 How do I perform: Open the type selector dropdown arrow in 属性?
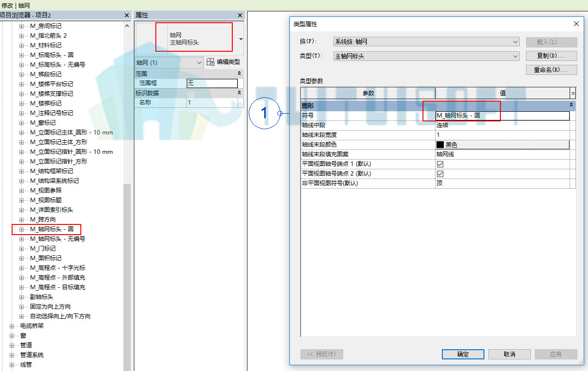tap(241, 39)
